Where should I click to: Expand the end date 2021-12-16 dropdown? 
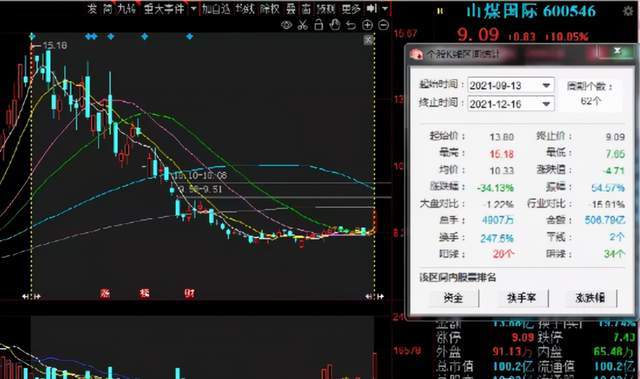[546, 104]
